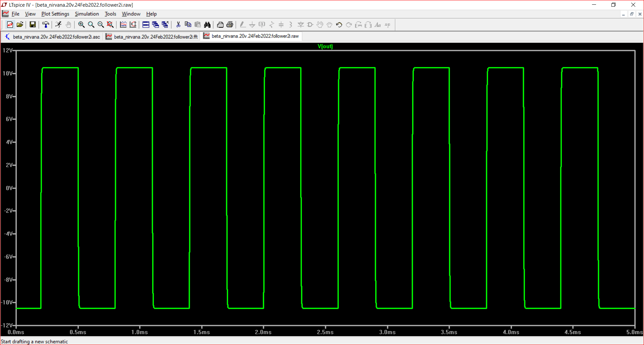Screen dimensions: 644x345
Task: Click the Print Setup icon
Action: coord(220,25)
